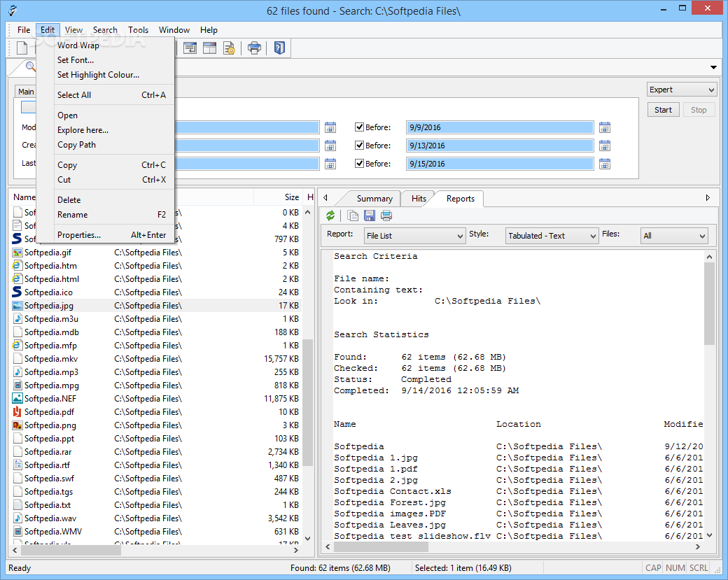
Task: Open the configuration gear document icon
Action: coord(230,48)
